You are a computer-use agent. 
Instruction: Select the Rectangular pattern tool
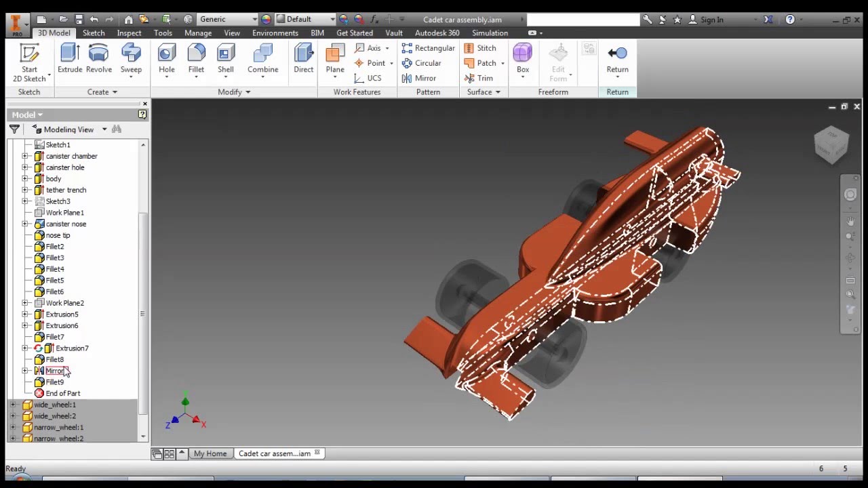pos(428,48)
